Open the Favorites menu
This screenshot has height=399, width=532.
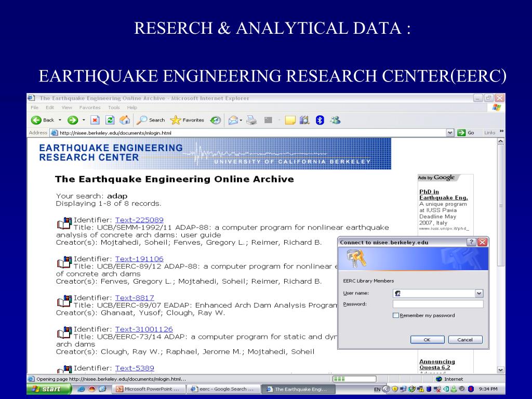(90, 108)
